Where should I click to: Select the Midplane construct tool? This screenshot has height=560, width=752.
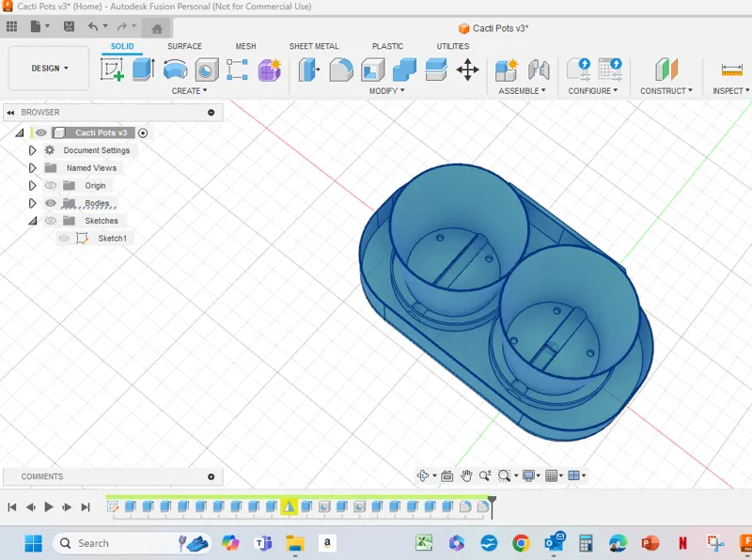coord(666,70)
